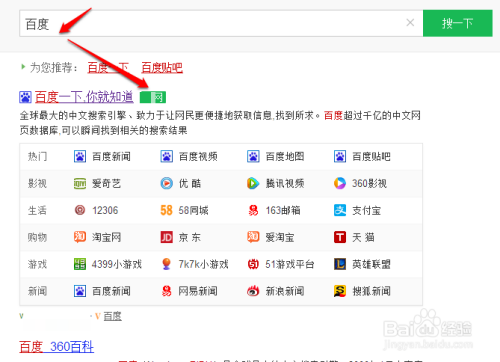Image resolution: width=500 pixels, height=362 pixels.
Task: Open the recommended 百度一下 link
Action: coord(108,68)
